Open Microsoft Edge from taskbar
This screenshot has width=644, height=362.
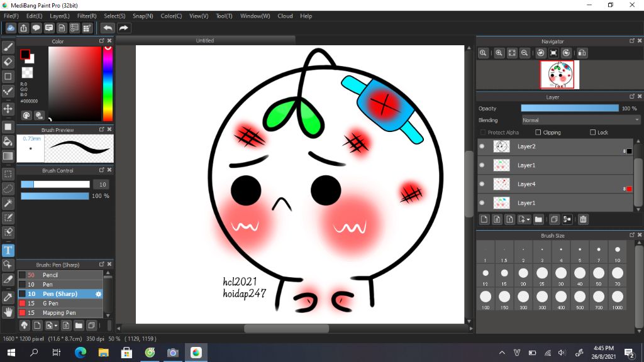click(80, 352)
